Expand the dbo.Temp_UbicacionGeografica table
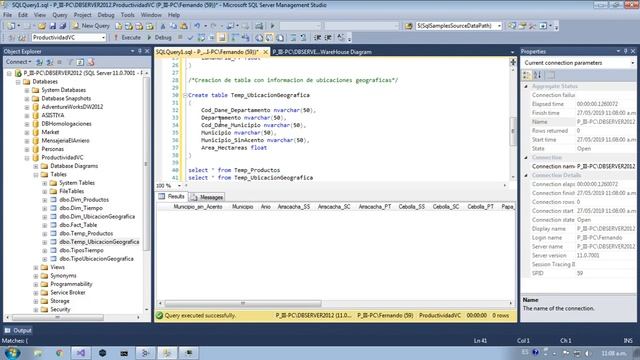 (x=45, y=242)
